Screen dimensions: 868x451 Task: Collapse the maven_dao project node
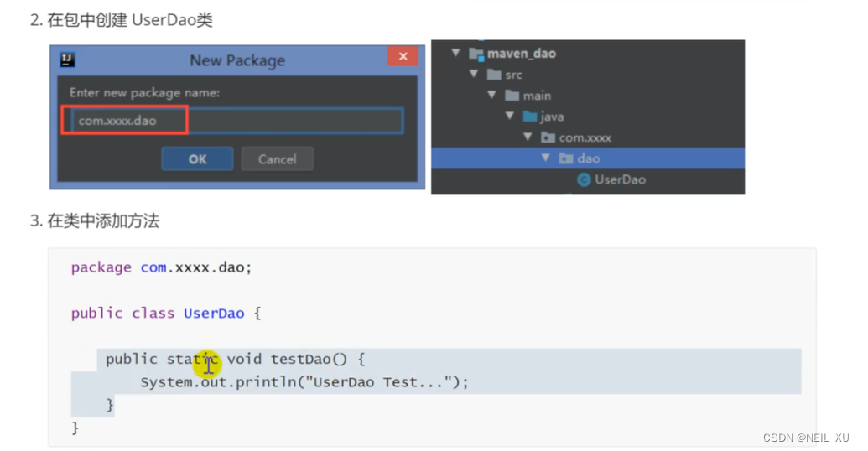(x=455, y=53)
